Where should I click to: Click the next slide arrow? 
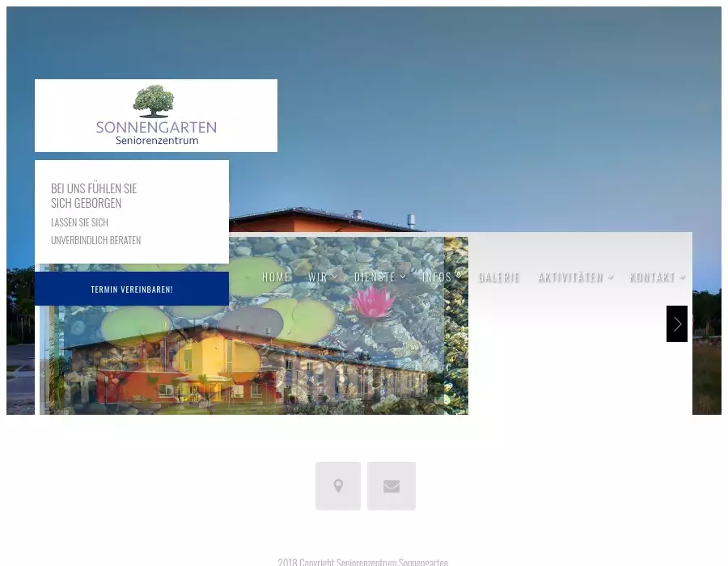[x=677, y=323]
